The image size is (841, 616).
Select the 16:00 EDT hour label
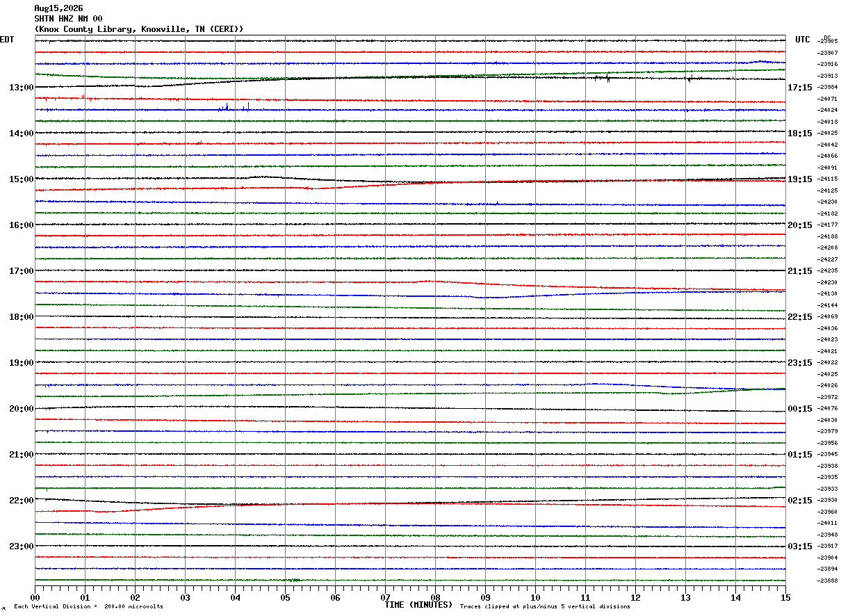[21, 225]
